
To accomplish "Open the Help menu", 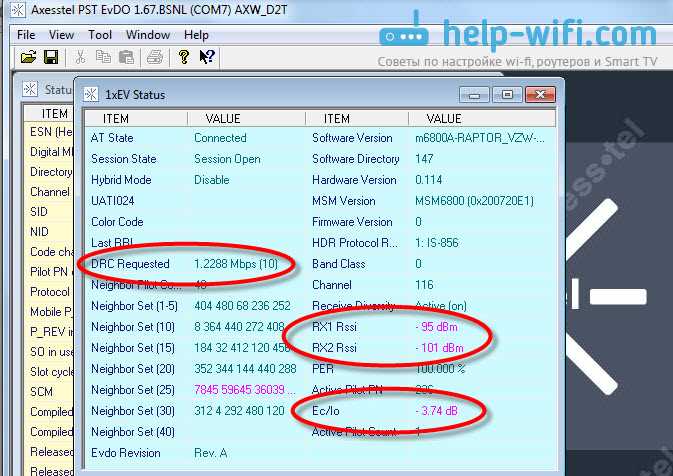I will [196, 35].
